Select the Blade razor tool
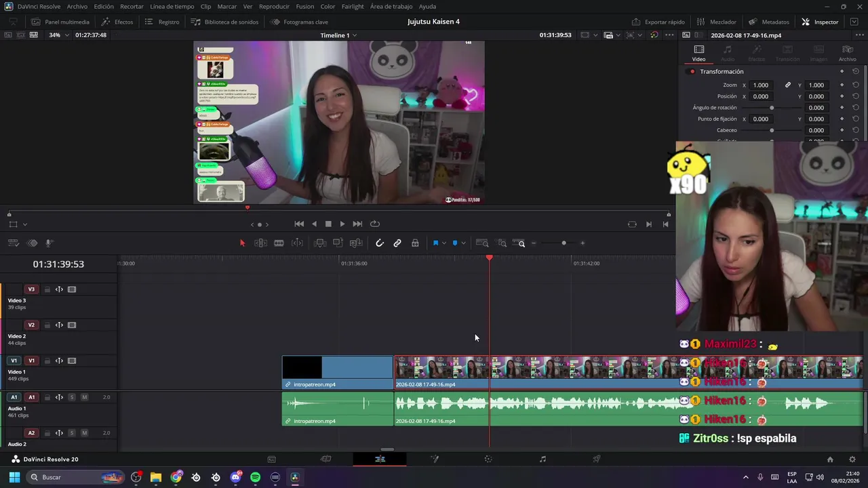This screenshot has width=868, height=488. [x=279, y=243]
